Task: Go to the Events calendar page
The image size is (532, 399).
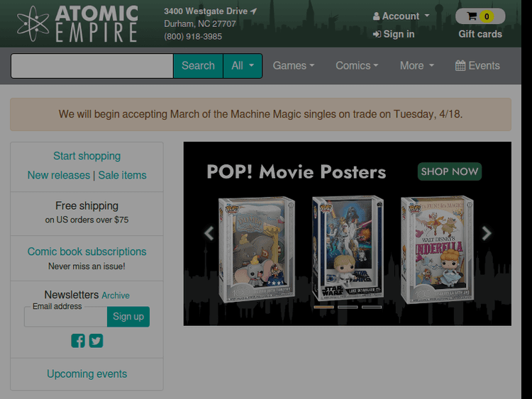Action: [x=477, y=65]
